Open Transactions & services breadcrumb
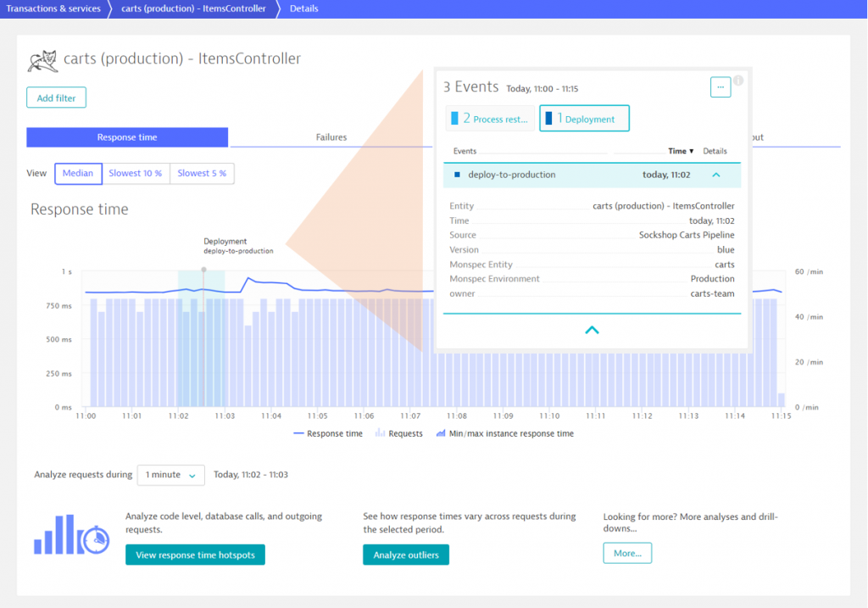 [x=53, y=8]
